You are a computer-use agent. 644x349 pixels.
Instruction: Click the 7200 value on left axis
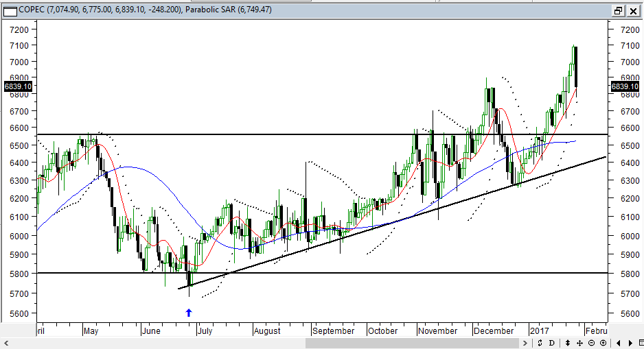19,29
